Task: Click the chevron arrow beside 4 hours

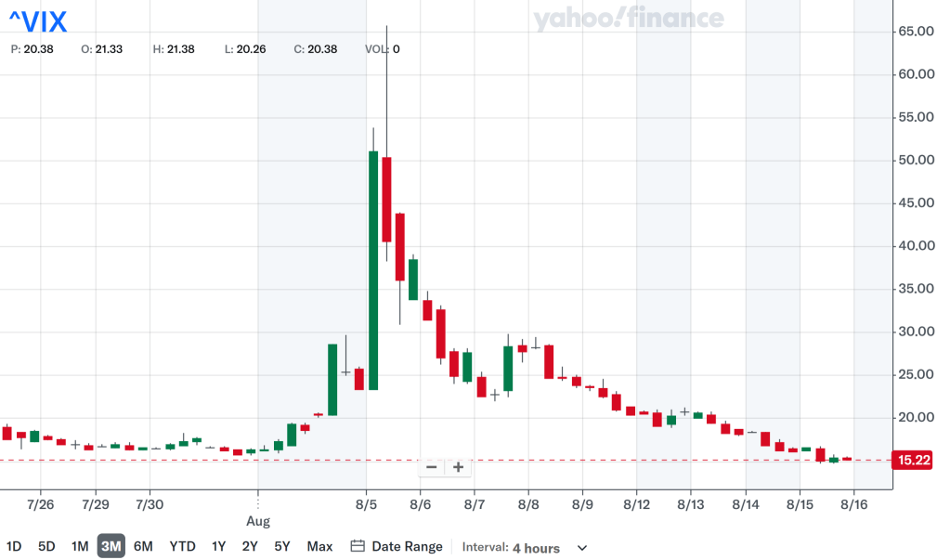Action: (x=582, y=548)
